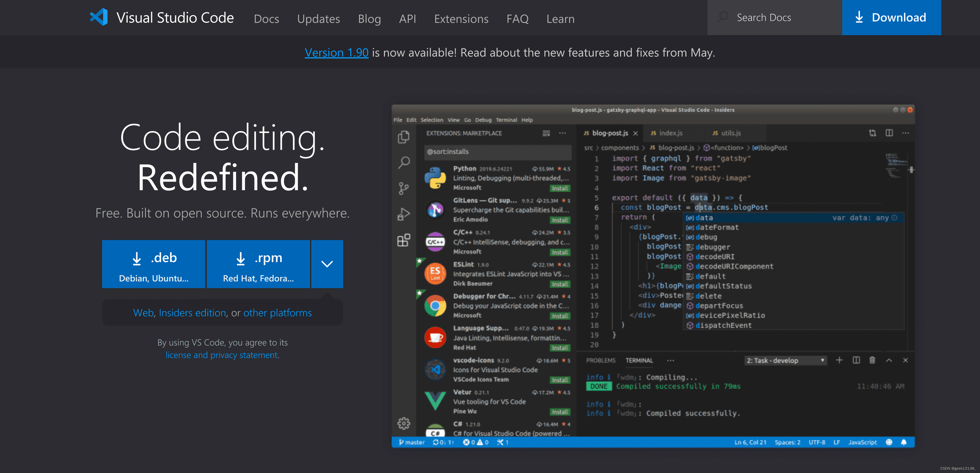Click the 'blogPost' breadcrumb

tap(770, 148)
